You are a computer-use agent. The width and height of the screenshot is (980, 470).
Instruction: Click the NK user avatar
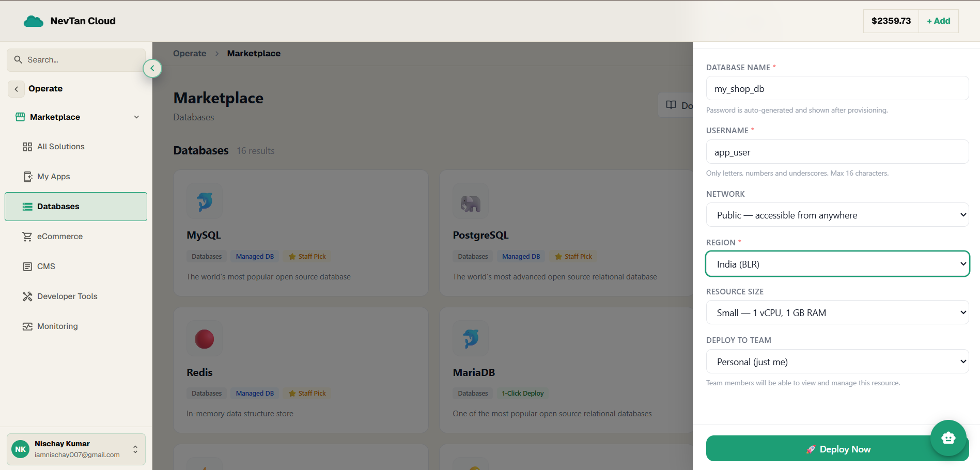click(21, 449)
